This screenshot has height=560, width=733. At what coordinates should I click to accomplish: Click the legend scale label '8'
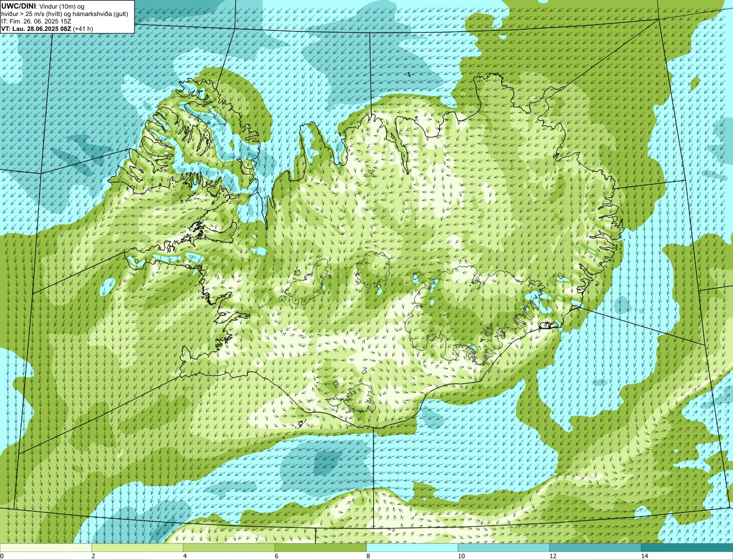(x=368, y=556)
